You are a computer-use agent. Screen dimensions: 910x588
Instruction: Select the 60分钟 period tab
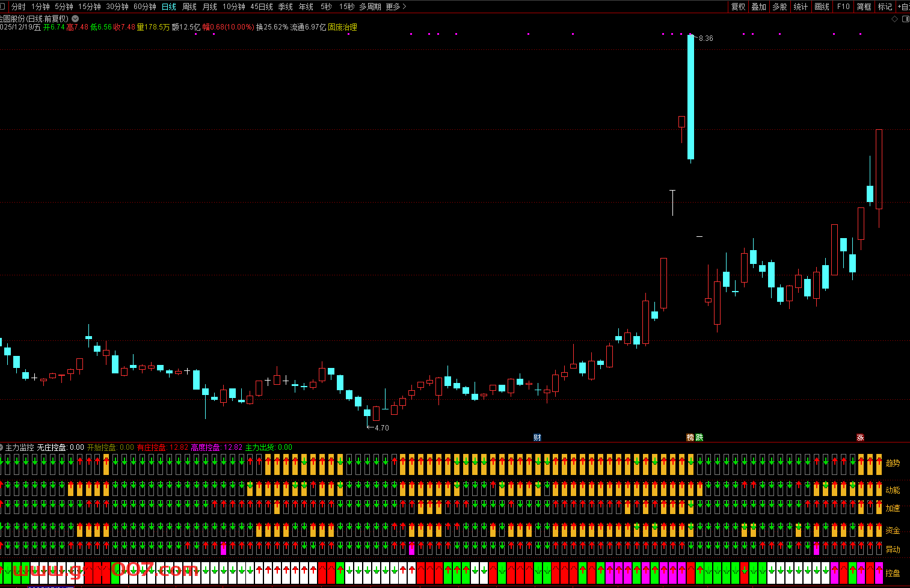tap(145, 7)
